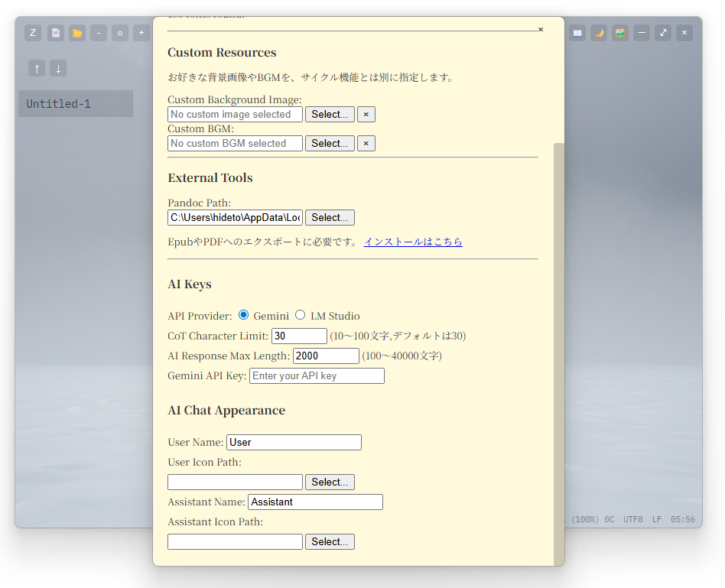Focus the custom background image field
The image size is (725, 588).
point(235,114)
